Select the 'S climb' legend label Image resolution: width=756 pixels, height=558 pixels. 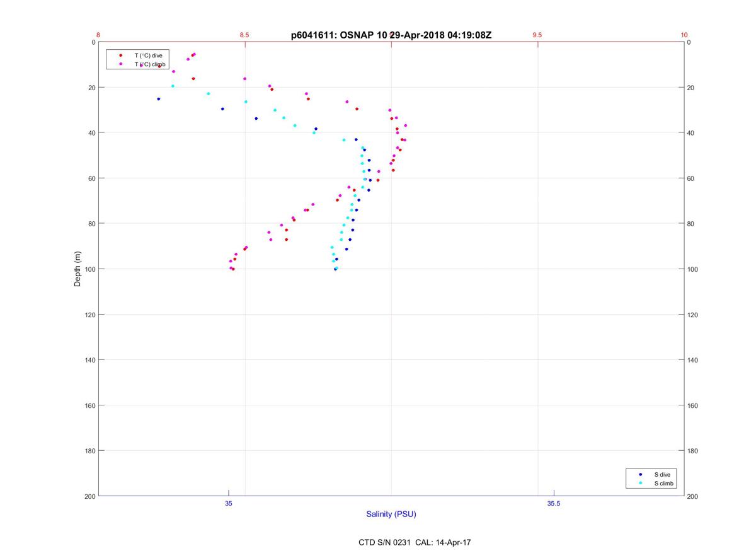point(664,484)
